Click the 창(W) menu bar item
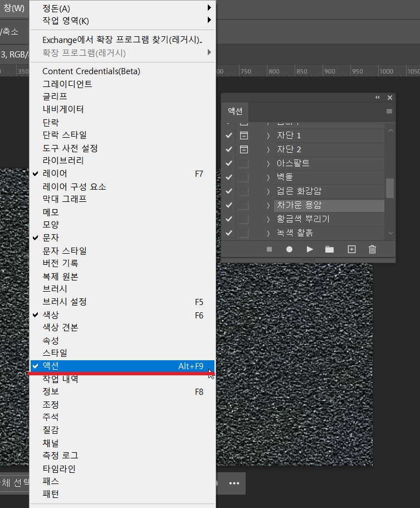The width and height of the screenshot is (420, 508). click(14, 8)
